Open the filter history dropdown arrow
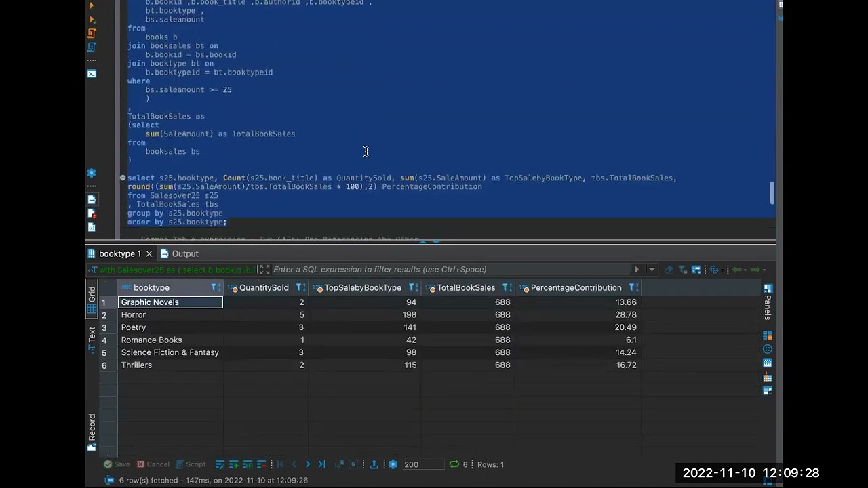Image resolution: width=868 pixels, height=488 pixels. point(652,270)
